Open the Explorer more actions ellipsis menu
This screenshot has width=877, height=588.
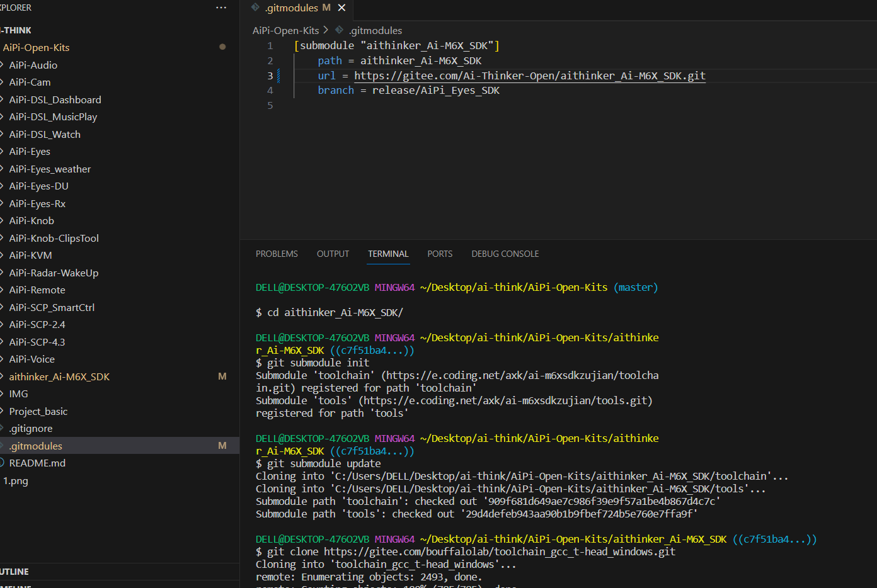[x=221, y=8]
